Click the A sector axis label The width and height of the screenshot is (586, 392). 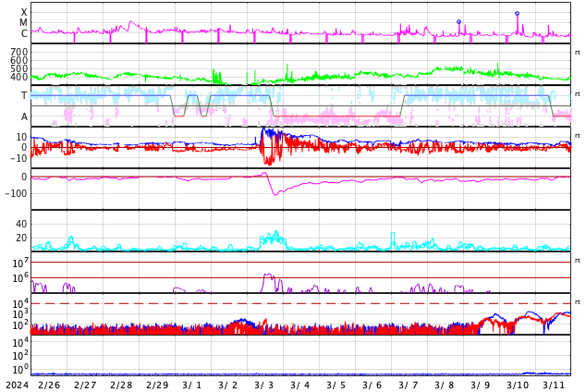pos(24,117)
